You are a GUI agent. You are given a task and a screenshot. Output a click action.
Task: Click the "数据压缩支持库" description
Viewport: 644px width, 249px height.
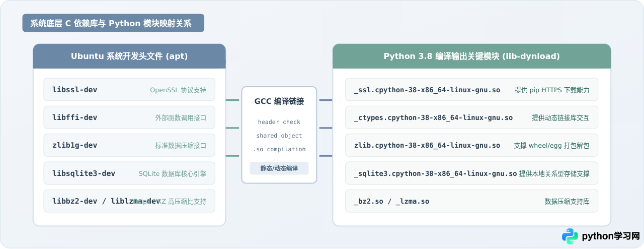tap(567, 202)
